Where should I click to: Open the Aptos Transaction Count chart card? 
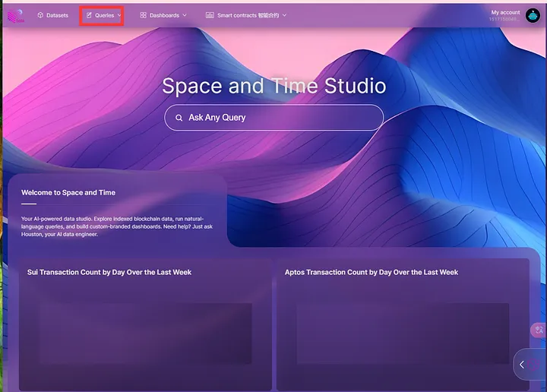(403, 325)
